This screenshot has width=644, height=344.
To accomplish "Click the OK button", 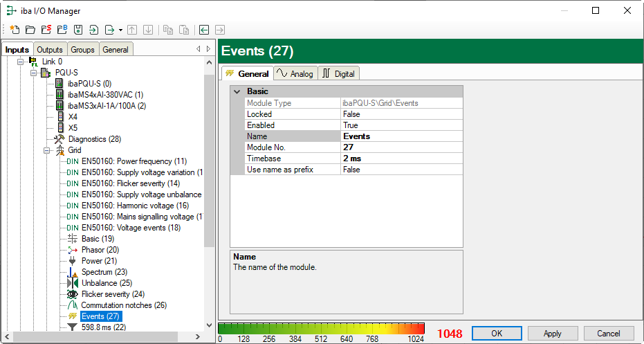I will tap(497, 334).
